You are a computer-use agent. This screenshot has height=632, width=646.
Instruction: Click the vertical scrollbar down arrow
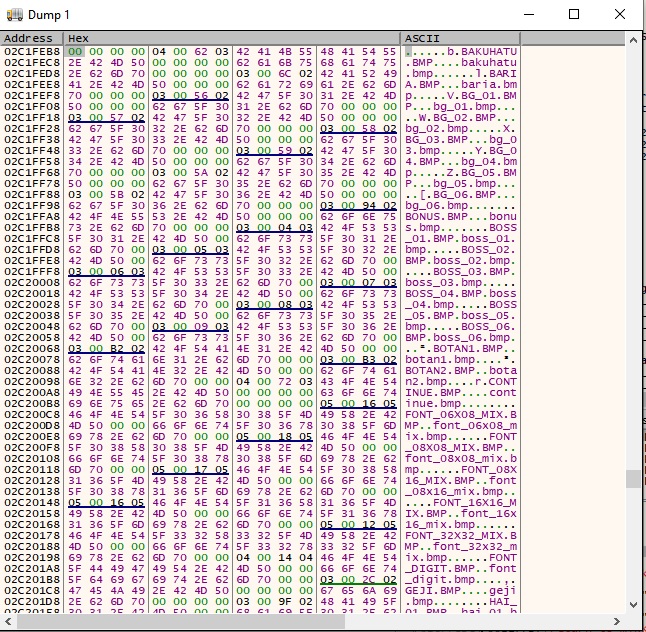point(633,606)
